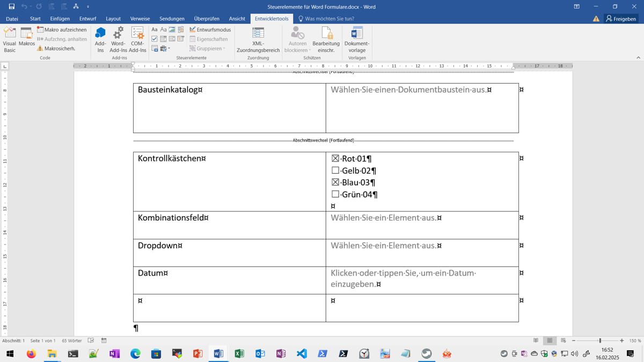Open the Add-Ins store icon
Viewport: 644px width, 362px height.
pos(100,39)
